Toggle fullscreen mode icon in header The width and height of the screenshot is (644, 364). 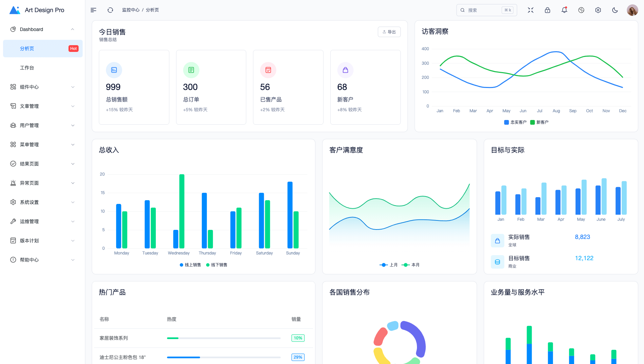click(x=531, y=10)
